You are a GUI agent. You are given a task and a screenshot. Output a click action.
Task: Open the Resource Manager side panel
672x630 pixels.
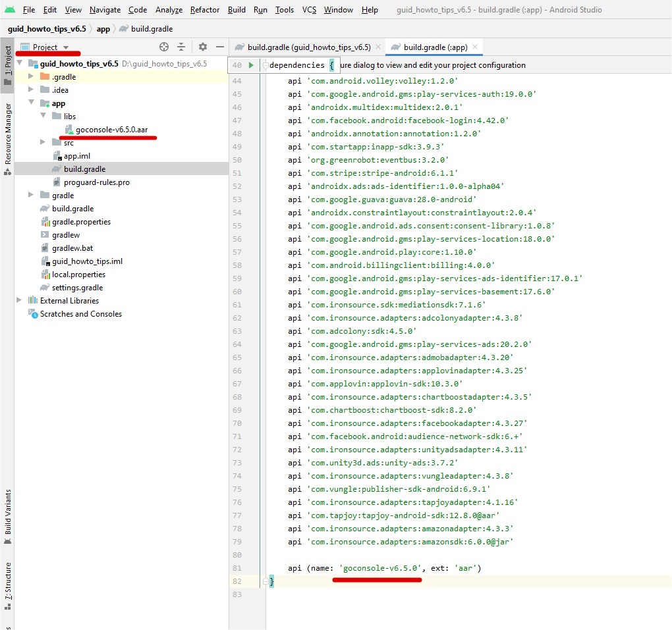[7, 139]
